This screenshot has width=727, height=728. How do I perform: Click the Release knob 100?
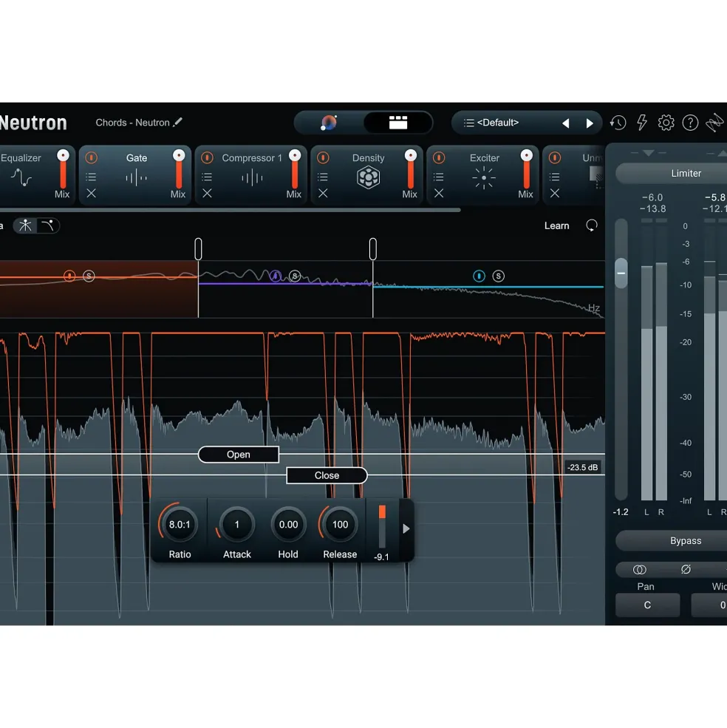(x=340, y=525)
